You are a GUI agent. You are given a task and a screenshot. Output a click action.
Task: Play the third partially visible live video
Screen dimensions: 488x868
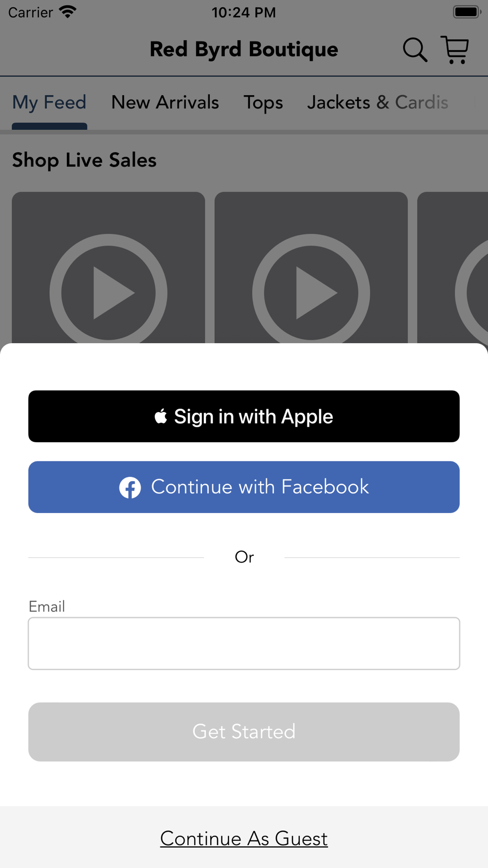click(471, 293)
